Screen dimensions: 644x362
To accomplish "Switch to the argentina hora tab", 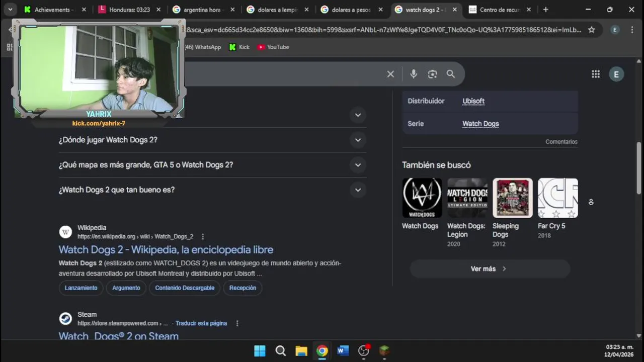I will point(203,10).
